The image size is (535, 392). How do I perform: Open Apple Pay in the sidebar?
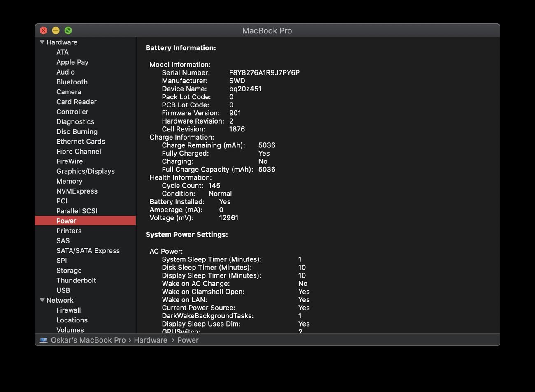(x=72, y=62)
